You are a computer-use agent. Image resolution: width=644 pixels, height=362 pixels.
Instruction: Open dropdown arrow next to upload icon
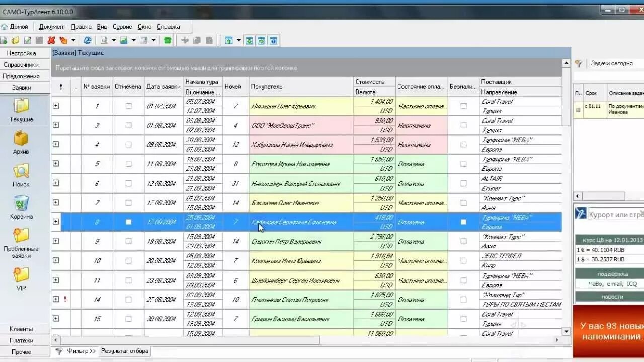click(239, 40)
